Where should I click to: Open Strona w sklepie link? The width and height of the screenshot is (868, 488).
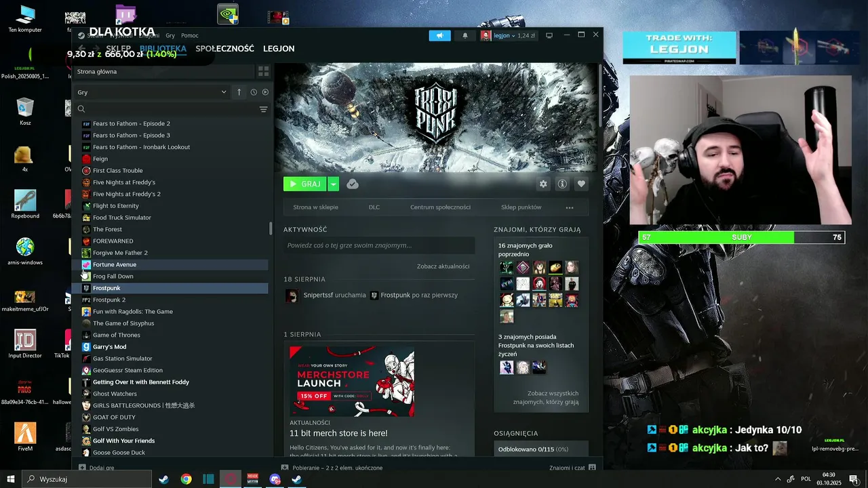coord(315,207)
